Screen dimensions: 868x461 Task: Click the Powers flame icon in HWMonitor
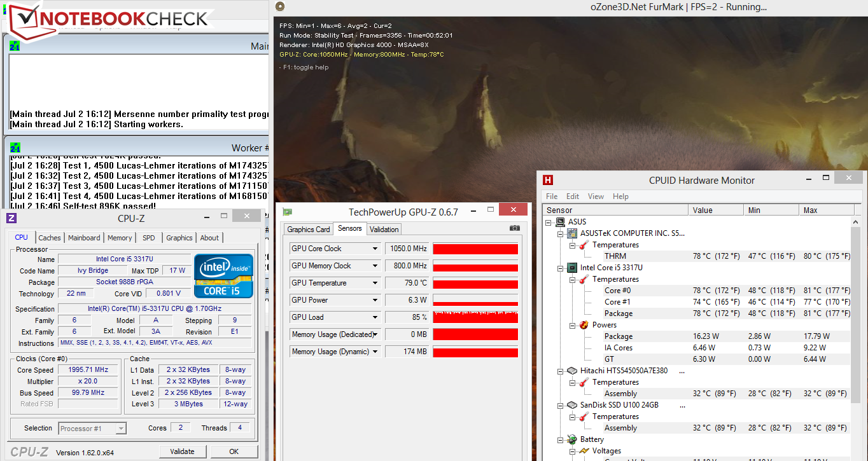tap(584, 325)
